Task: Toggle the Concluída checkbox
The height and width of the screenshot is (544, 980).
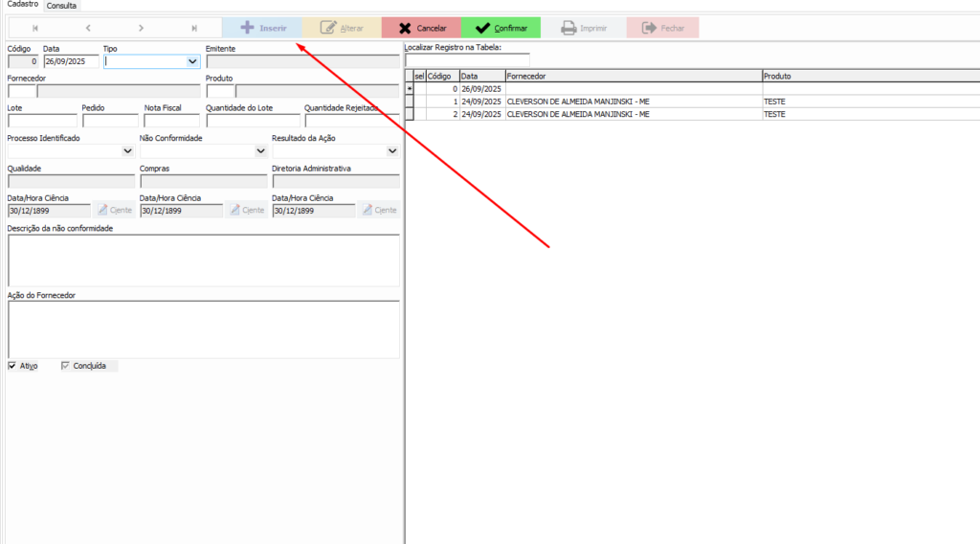Action: 66,366
